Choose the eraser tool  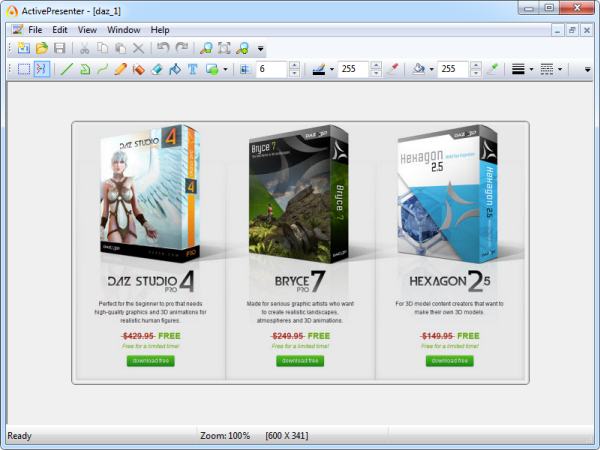click(x=157, y=69)
